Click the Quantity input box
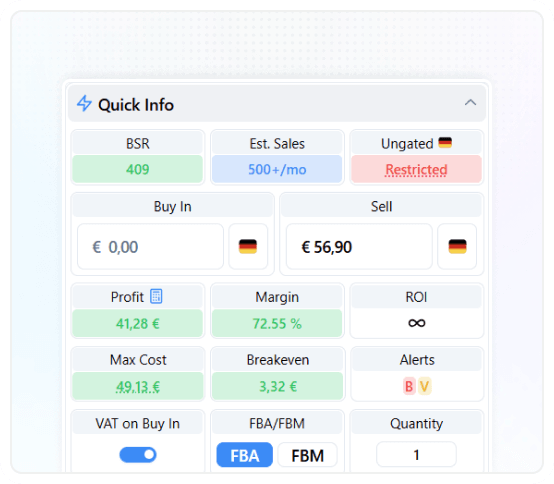The image size is (554, 484). [x=417, y=455]
